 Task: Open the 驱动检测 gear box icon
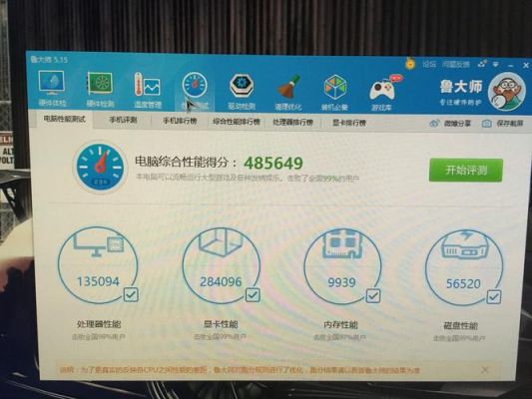(x=242, y=86)
